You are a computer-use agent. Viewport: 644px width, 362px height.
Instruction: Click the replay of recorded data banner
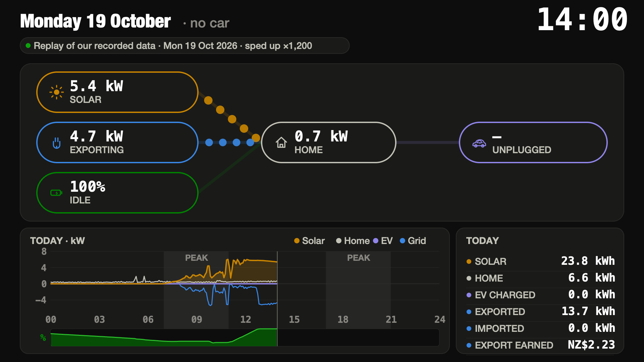(x=185, y=46)
